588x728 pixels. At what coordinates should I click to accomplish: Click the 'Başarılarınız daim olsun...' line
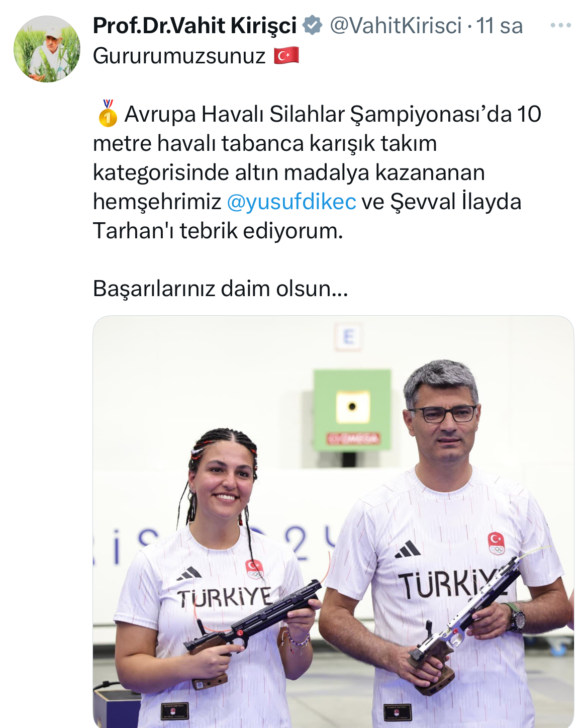(x=221, y=289)
